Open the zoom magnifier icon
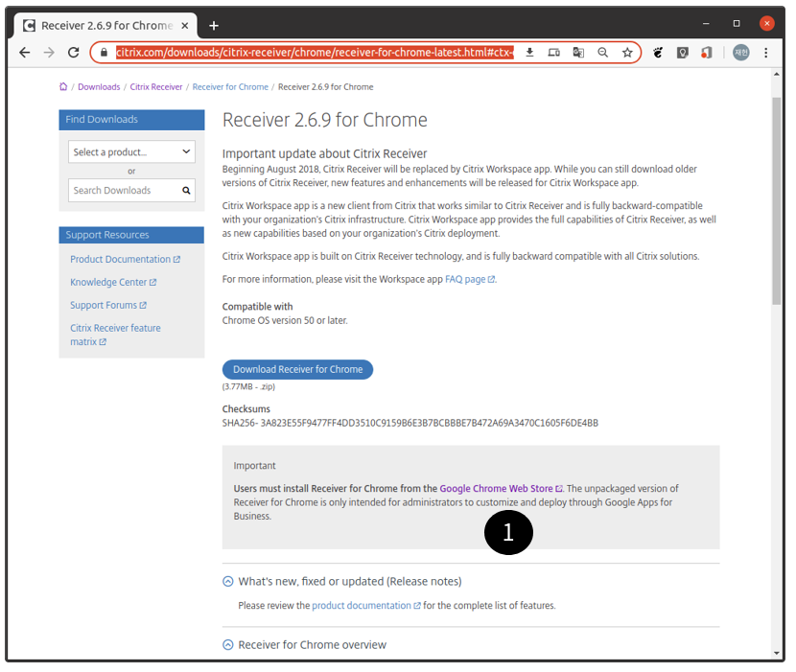 coord(602,53)
